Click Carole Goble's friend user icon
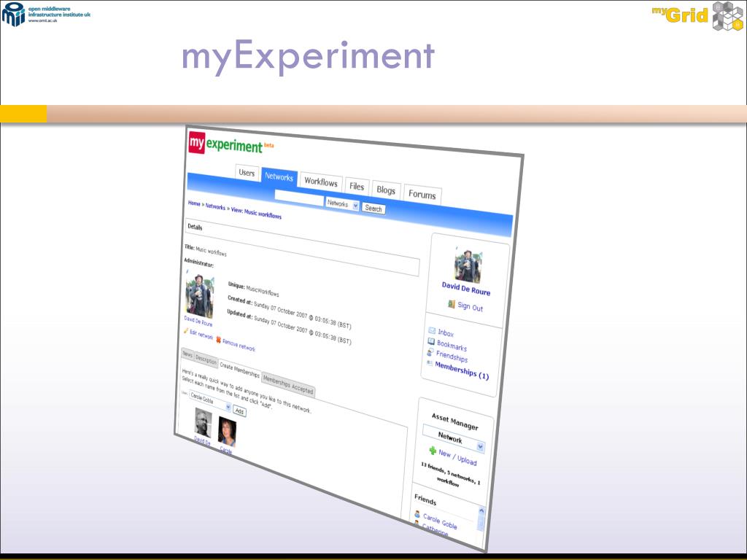The image size is (747, 560). (417, 514)
